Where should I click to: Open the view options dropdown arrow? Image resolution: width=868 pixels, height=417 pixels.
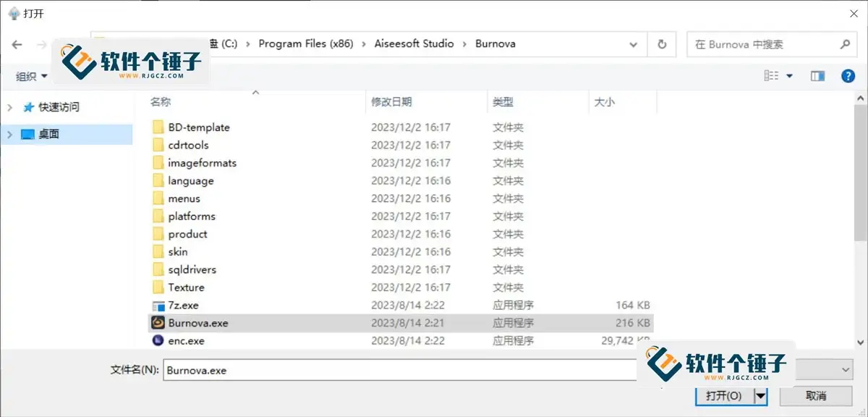[x=789, y=76]
